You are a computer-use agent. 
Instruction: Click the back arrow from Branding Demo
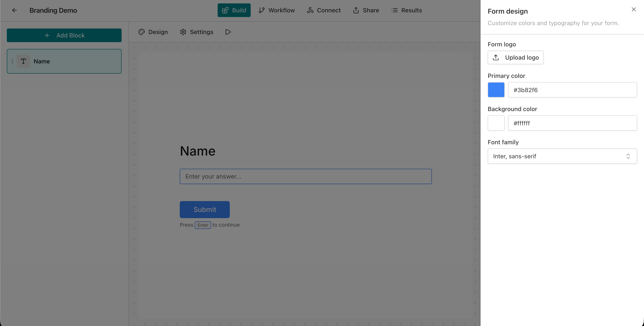coord(14,10)
